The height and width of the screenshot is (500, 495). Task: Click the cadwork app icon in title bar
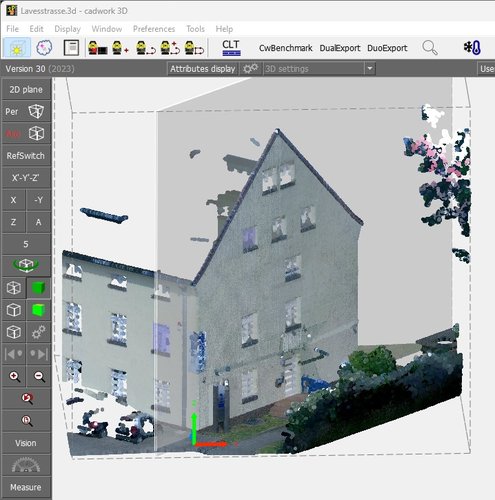pyautogui.click(x=11, y=11)
